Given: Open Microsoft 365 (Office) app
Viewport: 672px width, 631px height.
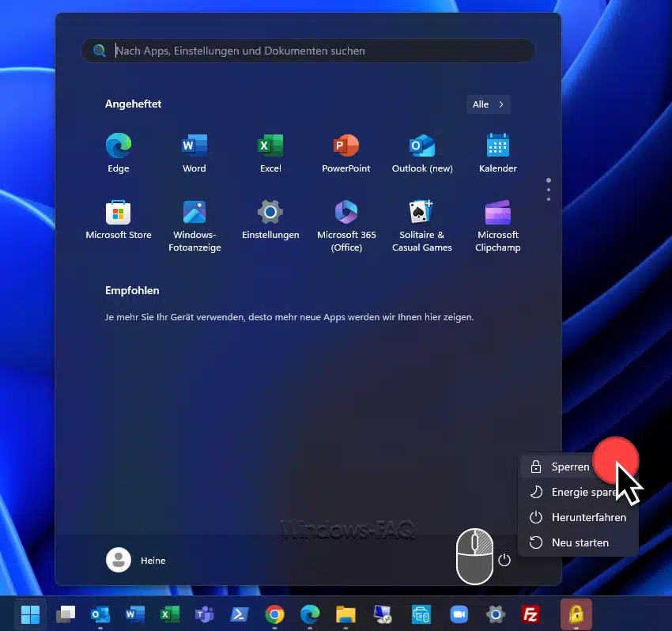Looking at the screenshot, I should (346, 226).
